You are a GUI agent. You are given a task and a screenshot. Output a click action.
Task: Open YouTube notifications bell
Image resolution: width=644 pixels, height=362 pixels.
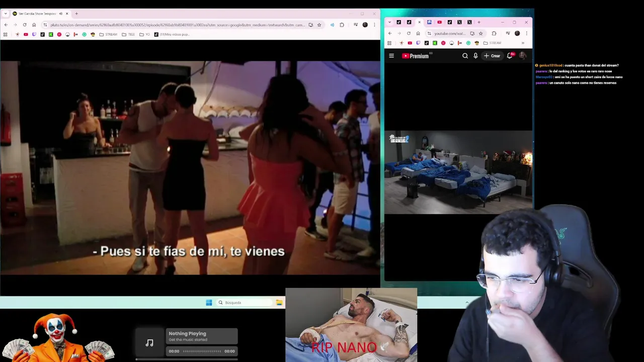coord(510,55)
